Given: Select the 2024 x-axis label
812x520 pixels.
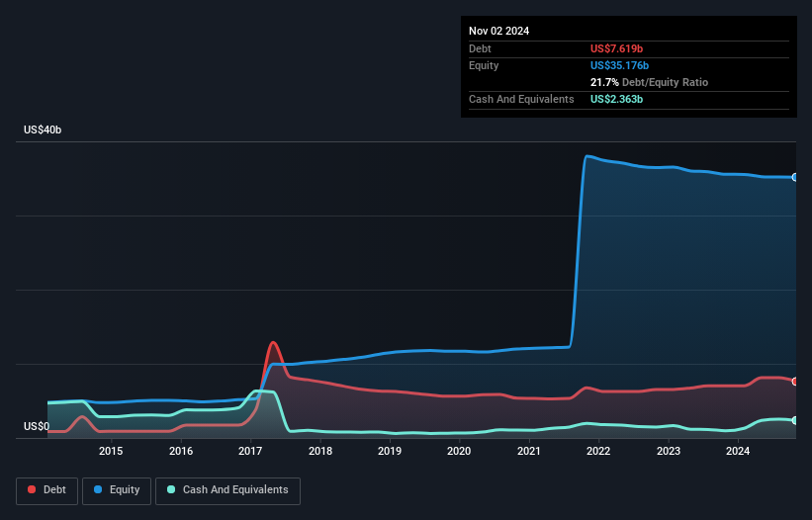Looking at the screenshot, I should click(x=738, y=451).
